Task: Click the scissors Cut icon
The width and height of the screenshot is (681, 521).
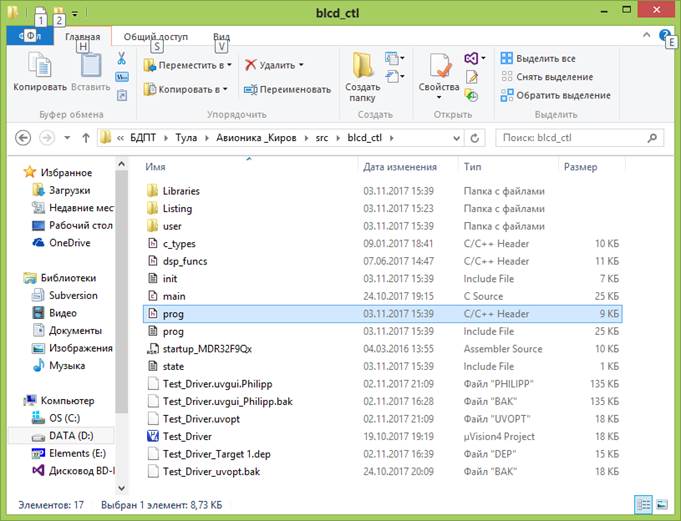Action: 121,58
